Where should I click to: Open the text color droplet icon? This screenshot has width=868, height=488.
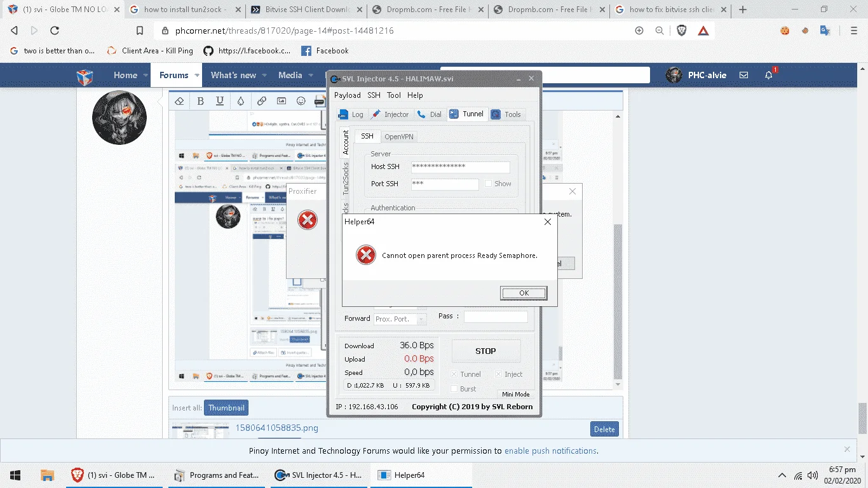point(240,101)
